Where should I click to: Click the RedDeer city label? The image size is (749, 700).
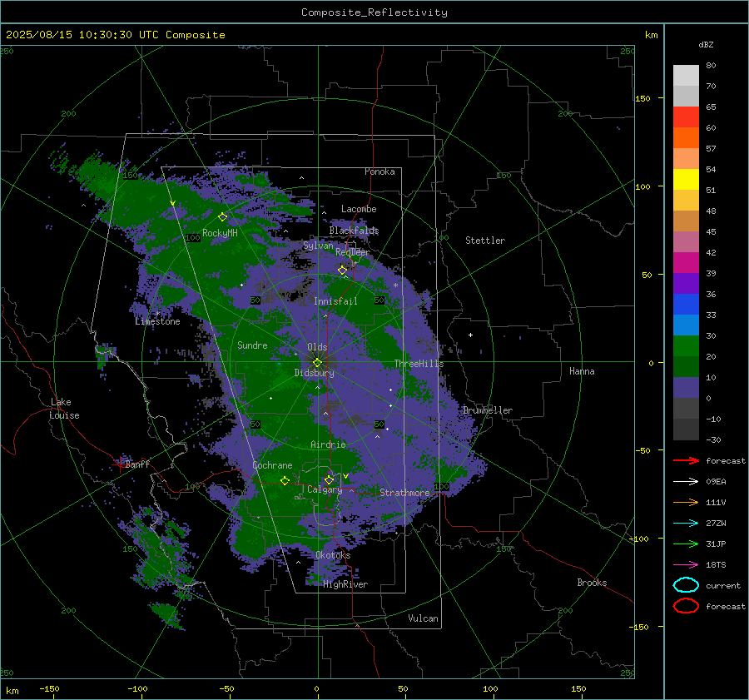click(x=353, y=252)
